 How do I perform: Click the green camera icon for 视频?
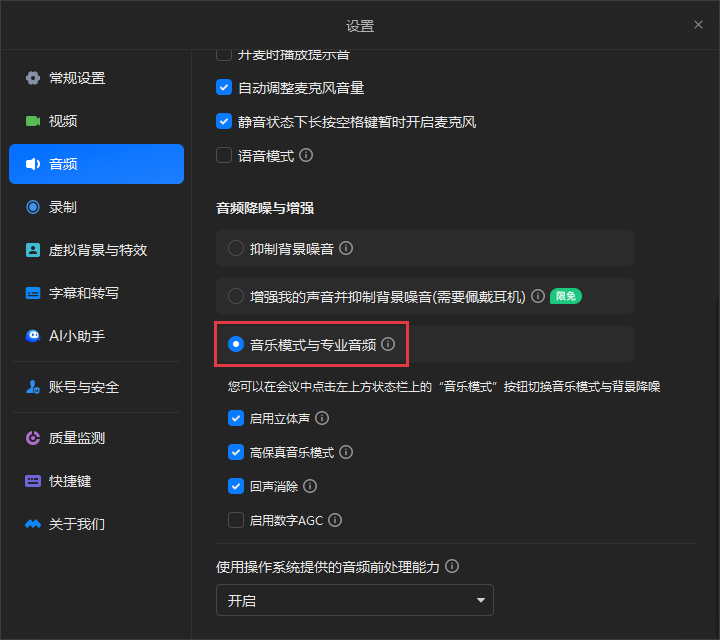point(33,121)
